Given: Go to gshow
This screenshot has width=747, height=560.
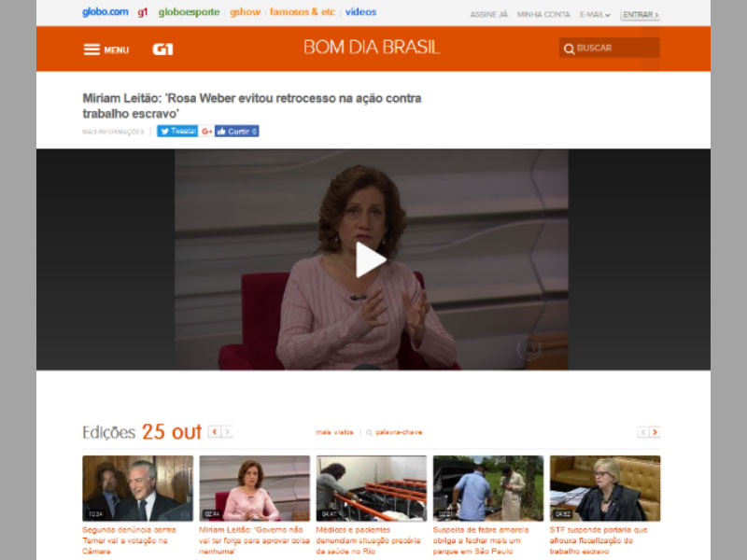Looking at the screenshot, I should click(x=245, y=12).
